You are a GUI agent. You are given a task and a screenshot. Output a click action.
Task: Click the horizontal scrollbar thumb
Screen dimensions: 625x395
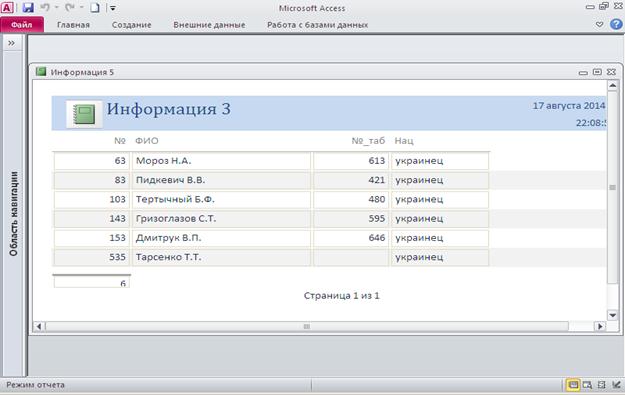307,326
